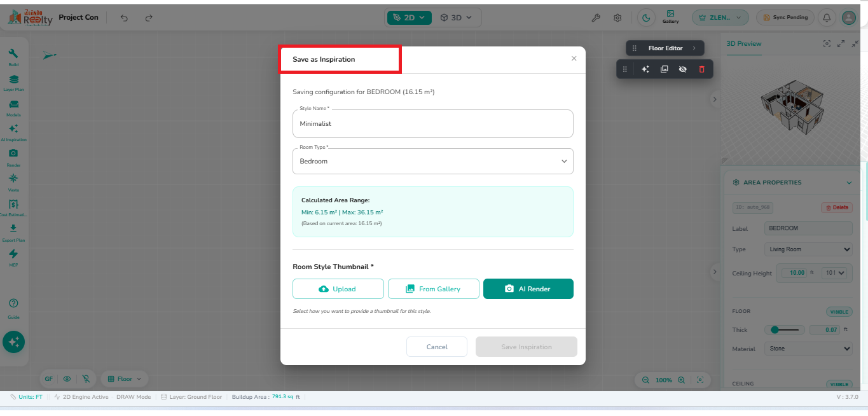Open the 3D view mode dropdown
The width and height of the screenshot is (868, 416).
coord(456,18)
